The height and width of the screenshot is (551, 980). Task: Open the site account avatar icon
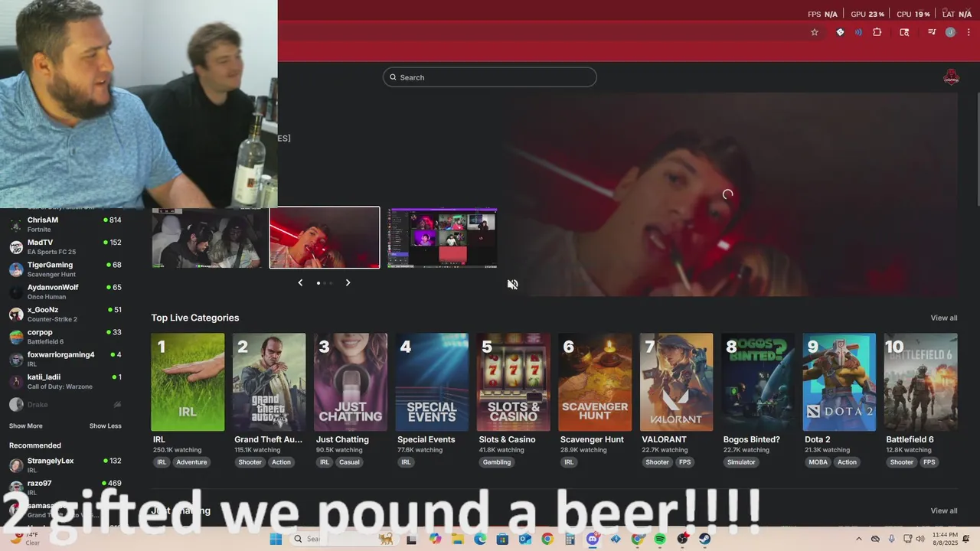[x=951, y=77]
